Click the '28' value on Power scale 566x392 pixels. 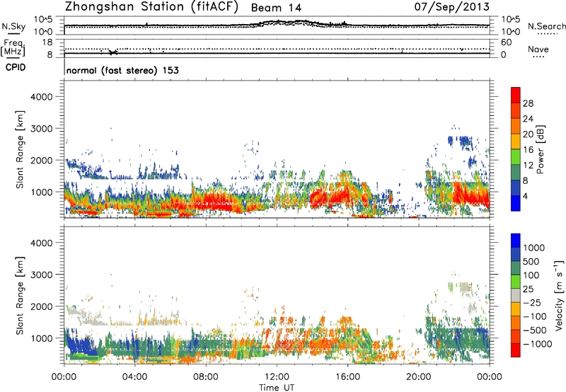click(x=528, y=103)
